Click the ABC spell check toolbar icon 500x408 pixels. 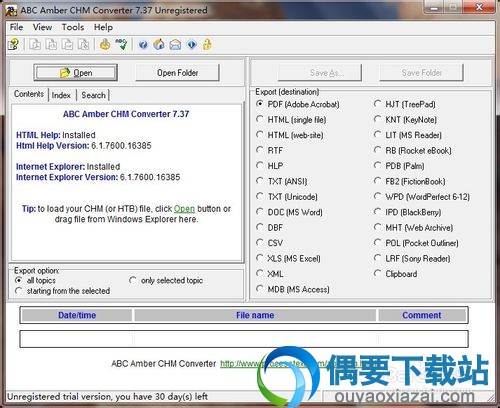[x=121, y=44]
